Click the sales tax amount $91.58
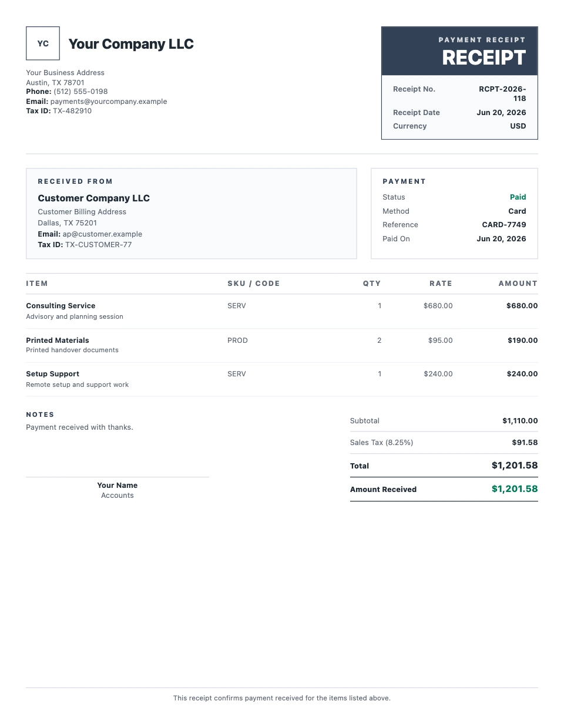 [x=525, y=443]
